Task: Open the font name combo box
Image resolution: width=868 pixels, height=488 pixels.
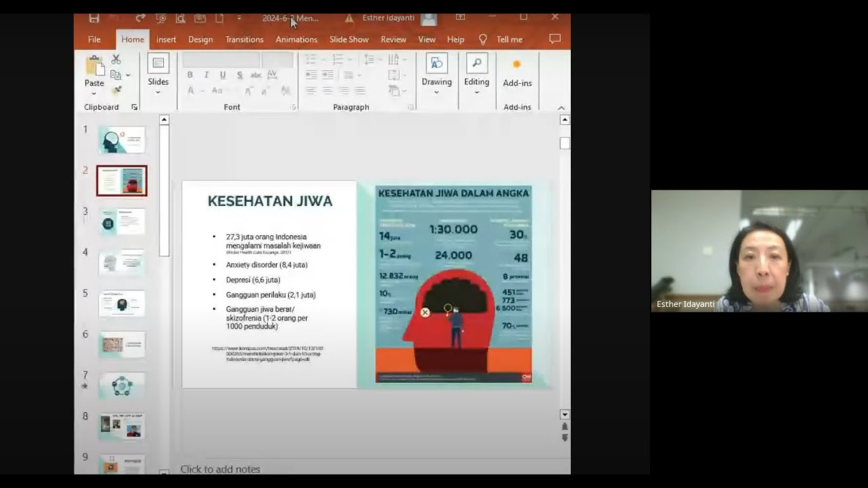Action: click(x=221, y=59)
